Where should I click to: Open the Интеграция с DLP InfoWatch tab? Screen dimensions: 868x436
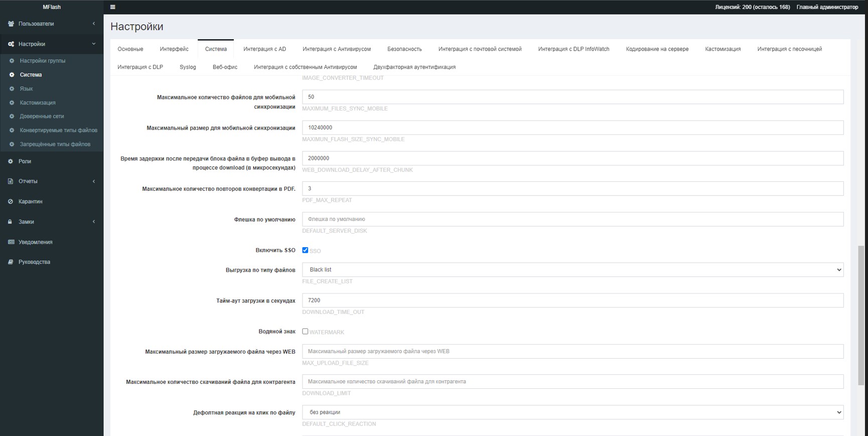(x=573, y=49)
